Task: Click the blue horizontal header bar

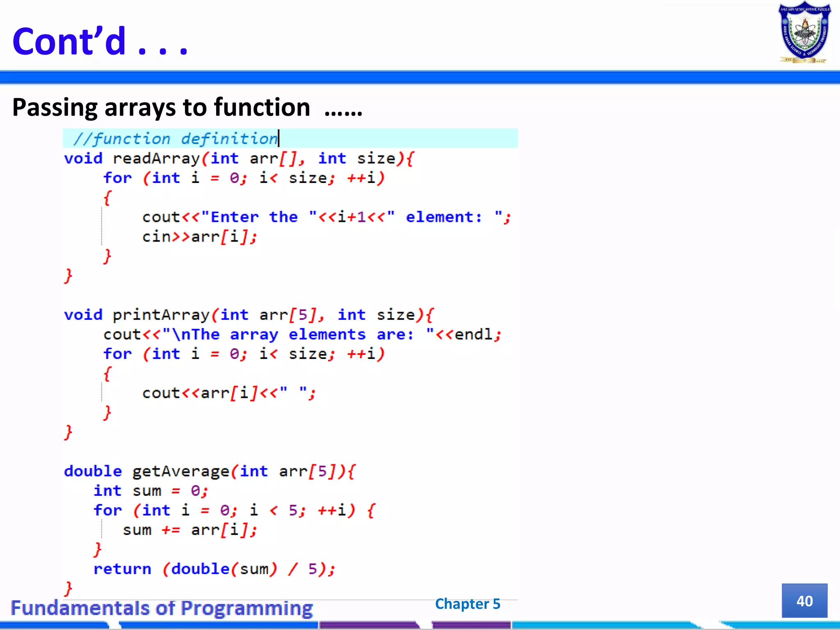Action: (420, 77)
